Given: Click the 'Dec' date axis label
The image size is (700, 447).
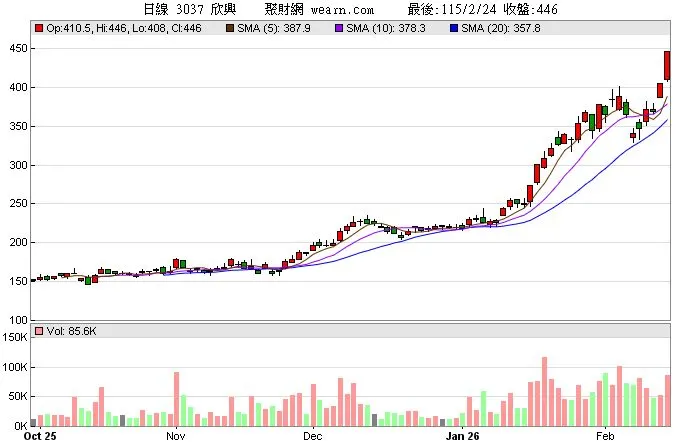Looking at the screenshot, I should pyautogui.click(x=312, y=436).
